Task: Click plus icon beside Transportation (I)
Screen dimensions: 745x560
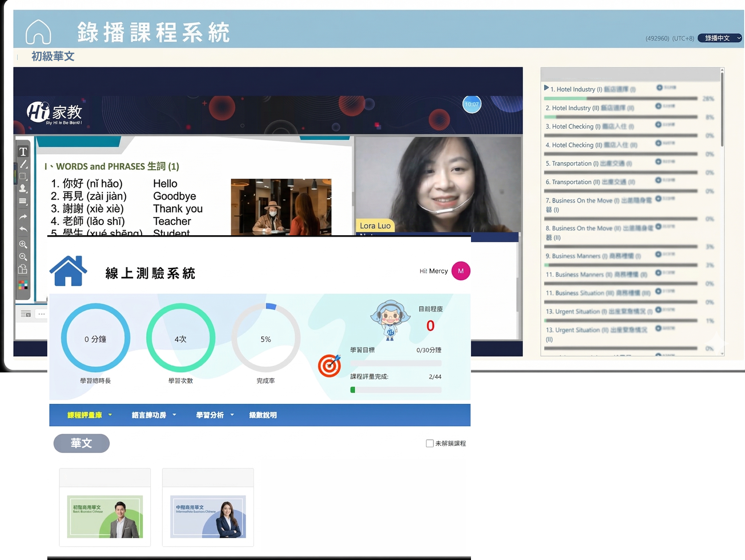Action: click(658, 162)
